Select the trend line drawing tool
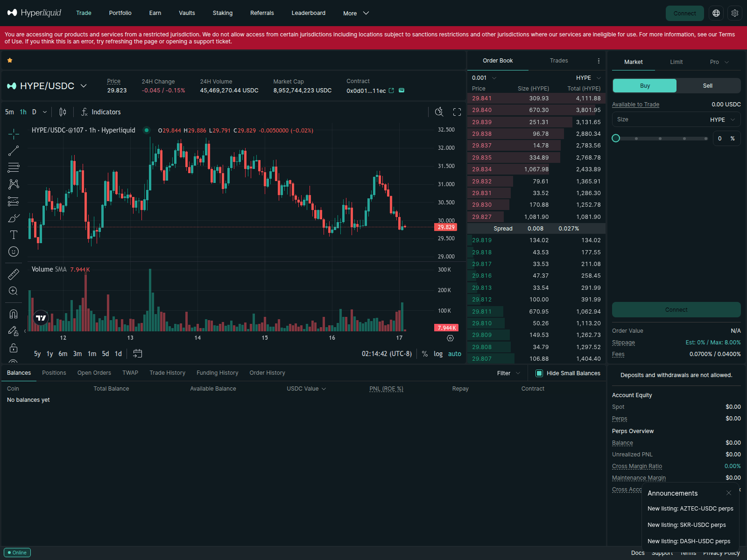This screenshot has height=560, width=747. [14, 151]
